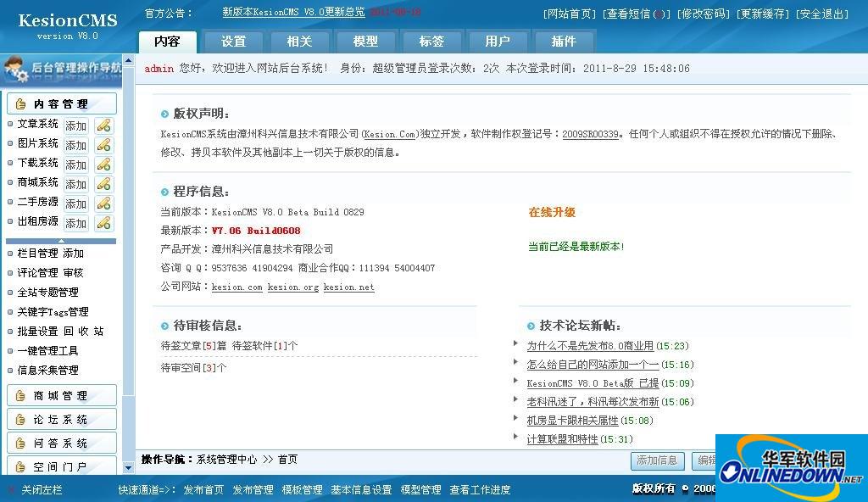This screenshot has height=502, width=868.
Task: Click the pencil edit icon beside 二手房源
Action: pos(103,204)
